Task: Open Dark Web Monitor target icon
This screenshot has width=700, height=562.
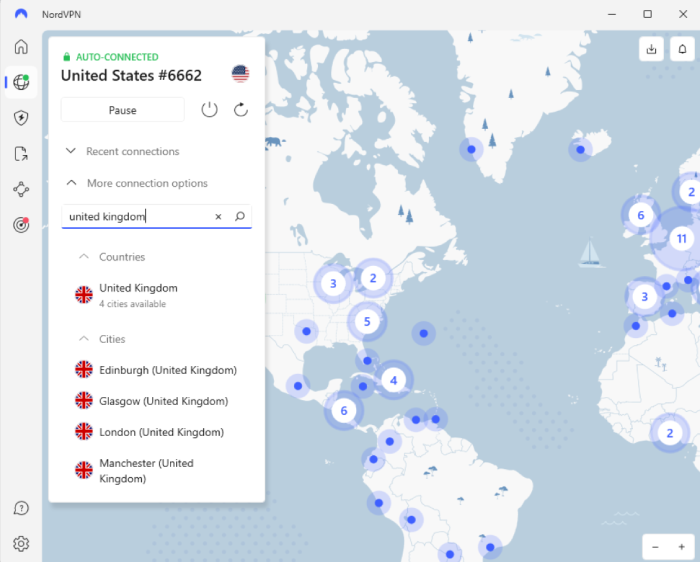Action: tap(21, 225)
